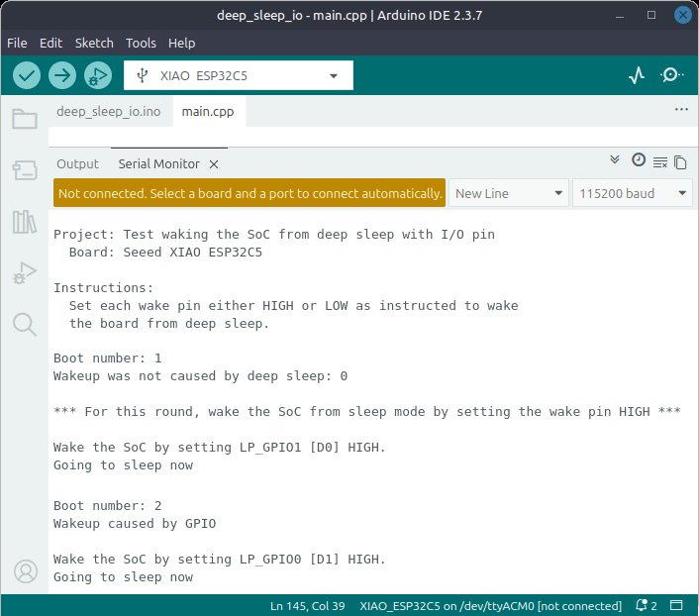
Task: Click the Not connected message input field
Action: [x=250, y=193]
